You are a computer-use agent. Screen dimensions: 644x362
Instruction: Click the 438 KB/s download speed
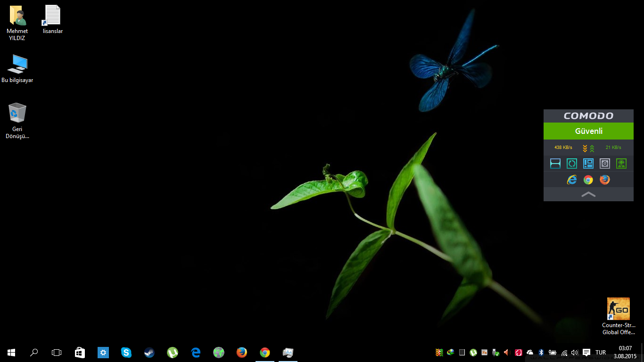(x=563, y=148)
